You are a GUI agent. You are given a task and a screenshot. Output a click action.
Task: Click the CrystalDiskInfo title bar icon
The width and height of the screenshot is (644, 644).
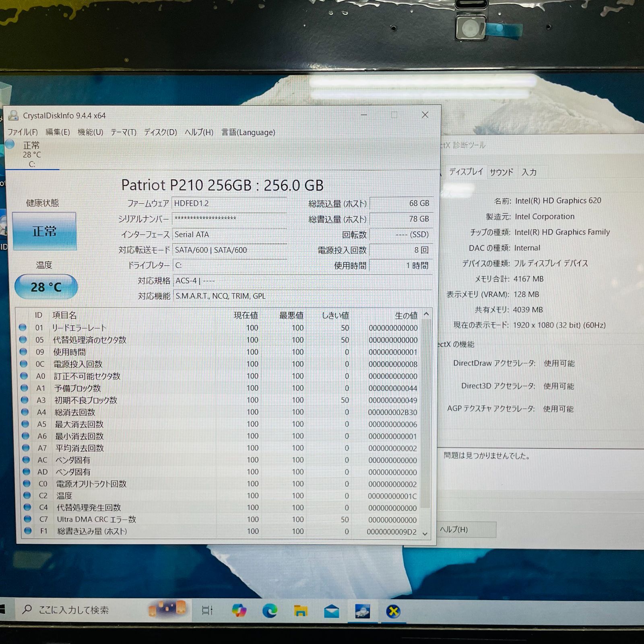pyautogui.click(x=13, y=116)
